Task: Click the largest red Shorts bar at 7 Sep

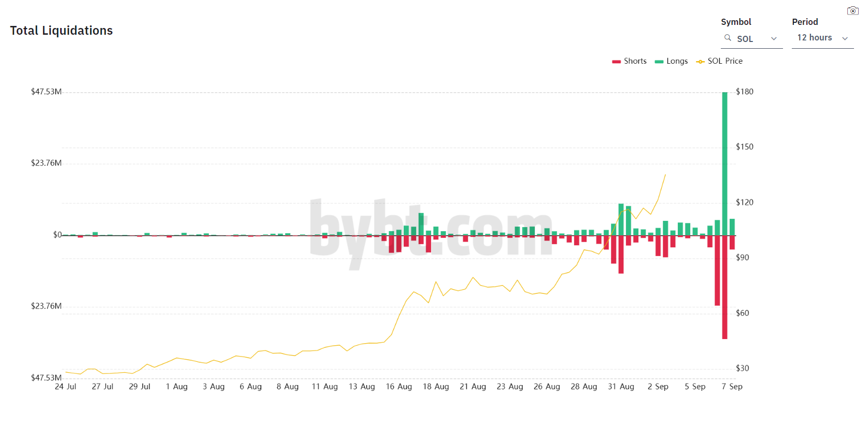Action: (x=724, y=287)
